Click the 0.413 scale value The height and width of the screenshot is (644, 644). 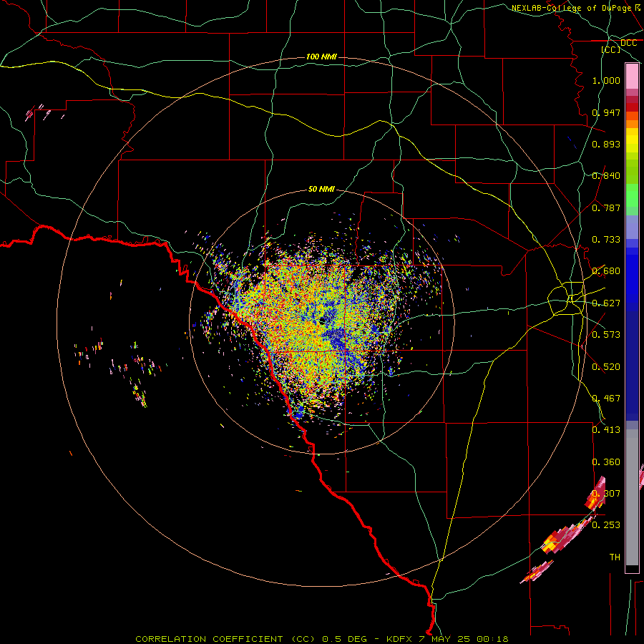point(606,430)
